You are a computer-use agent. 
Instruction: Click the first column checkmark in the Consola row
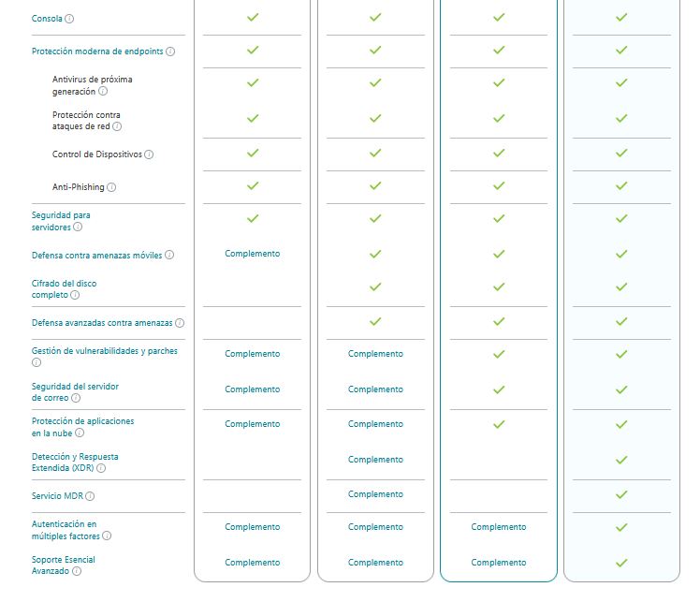pyautogui.click(x=252, y=18)
